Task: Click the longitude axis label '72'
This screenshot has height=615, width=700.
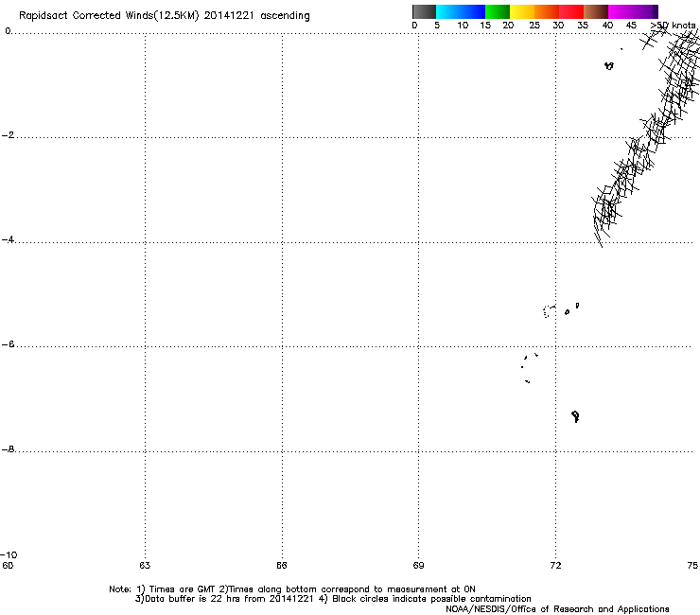Action: [555, 566]
